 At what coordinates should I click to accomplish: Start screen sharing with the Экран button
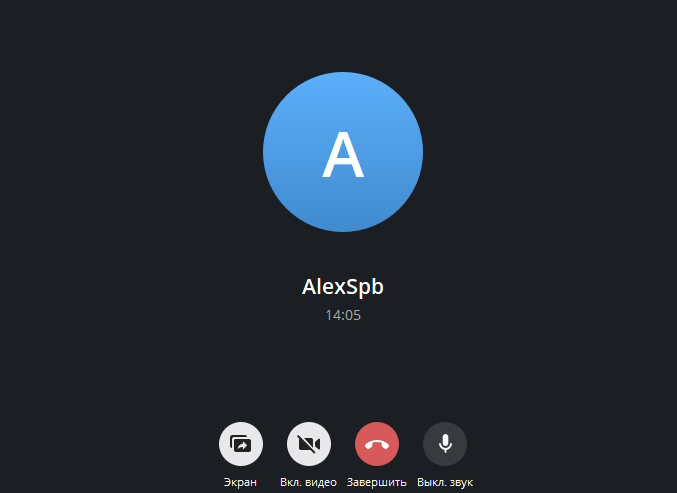240,444
